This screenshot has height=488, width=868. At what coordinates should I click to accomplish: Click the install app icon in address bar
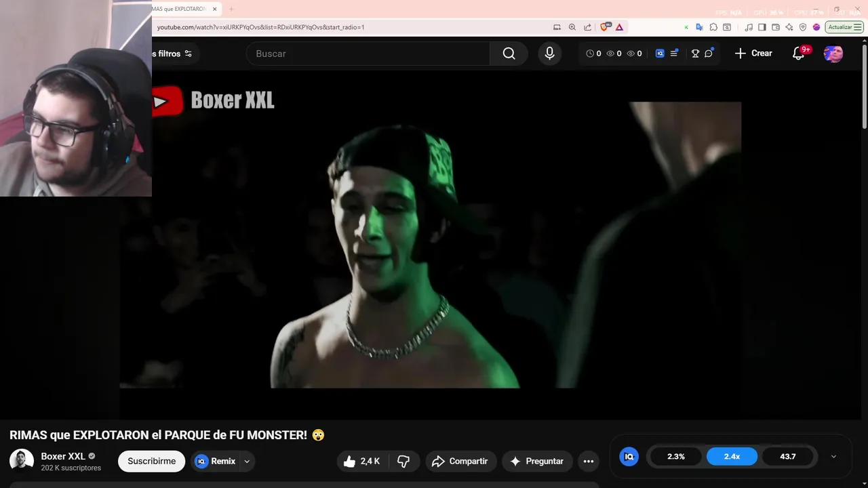pos(557,27)
